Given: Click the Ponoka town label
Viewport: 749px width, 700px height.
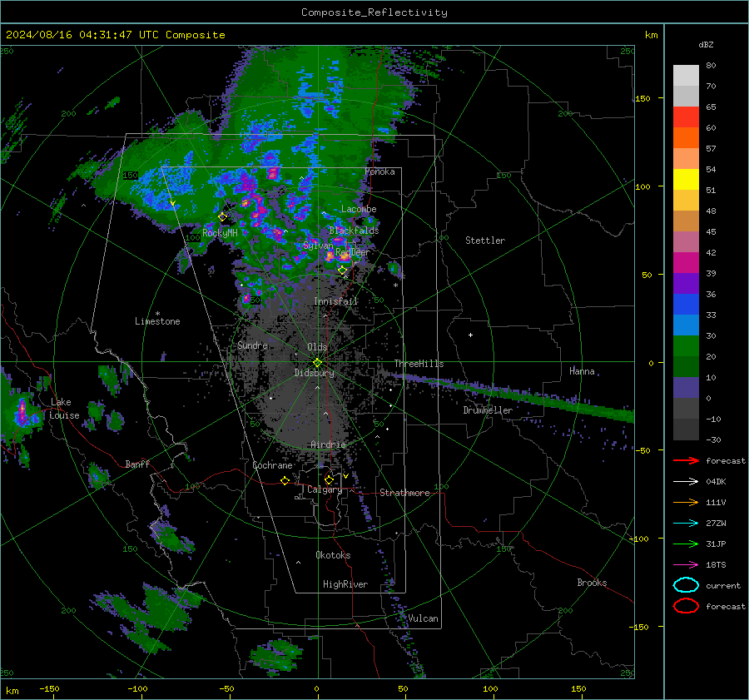Looking at the screenshot, I should pyautogui.click(x=379, y=171).
